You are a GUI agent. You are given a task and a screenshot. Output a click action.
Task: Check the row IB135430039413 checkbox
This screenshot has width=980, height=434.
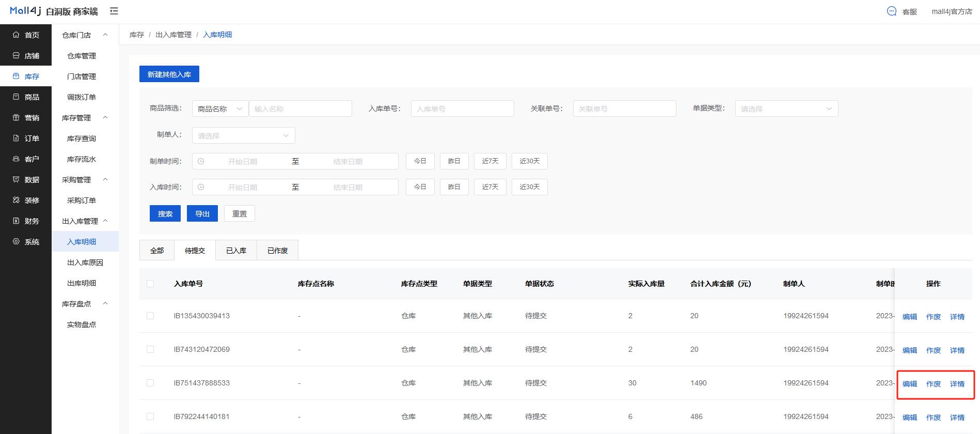point(150,316)
